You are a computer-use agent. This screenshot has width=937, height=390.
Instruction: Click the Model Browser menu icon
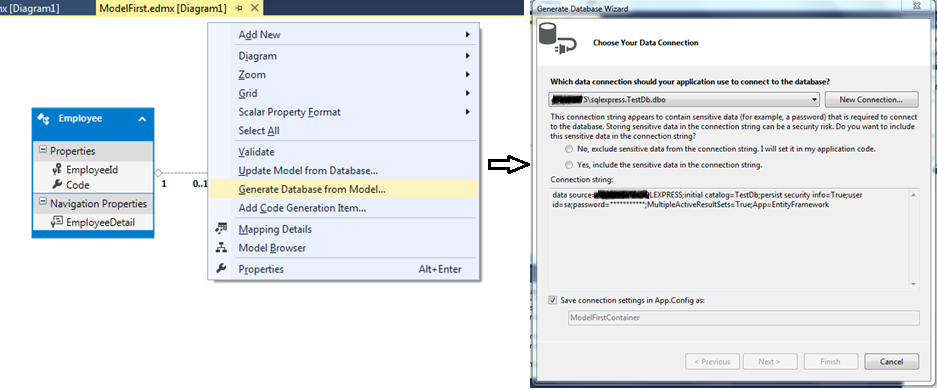(x=221, y=247)
